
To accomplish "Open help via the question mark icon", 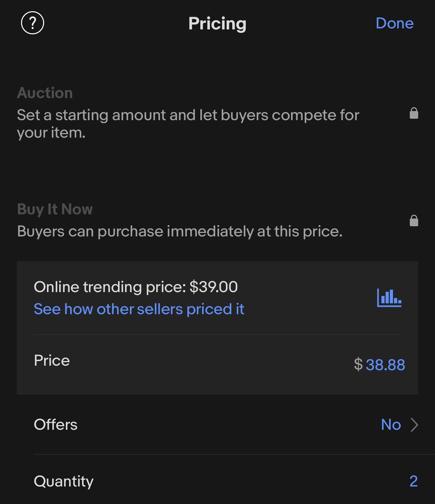I will pos(33,23).
